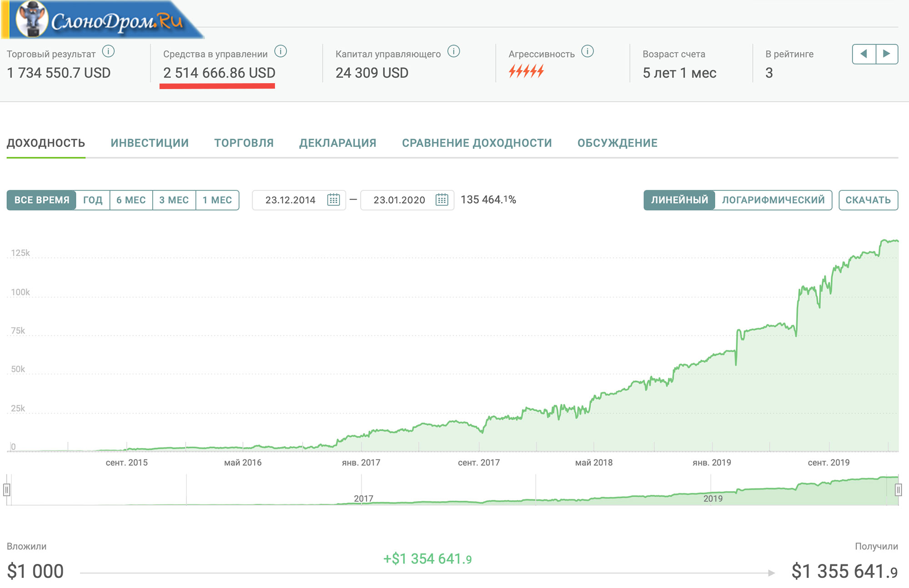The height and width of the screenshot is (588, 909).
Task: Click the 1 734 550.7 USD value
Action: tap(59, 73)
